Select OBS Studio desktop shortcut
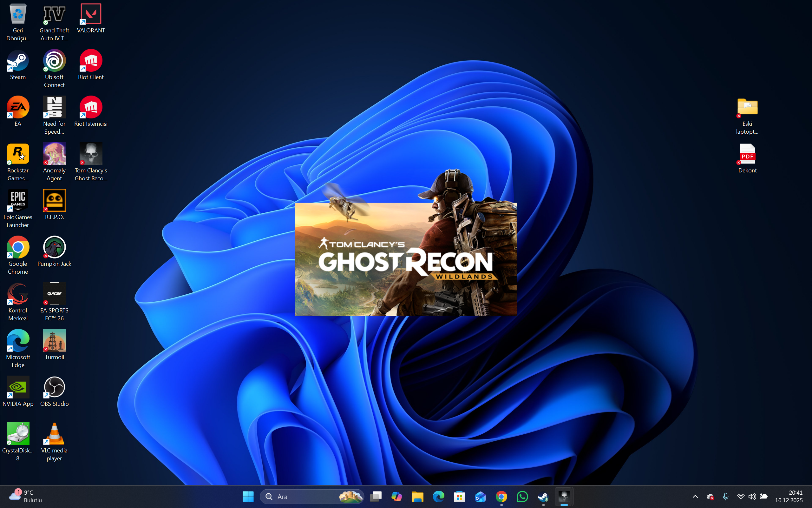 (54, 392)
